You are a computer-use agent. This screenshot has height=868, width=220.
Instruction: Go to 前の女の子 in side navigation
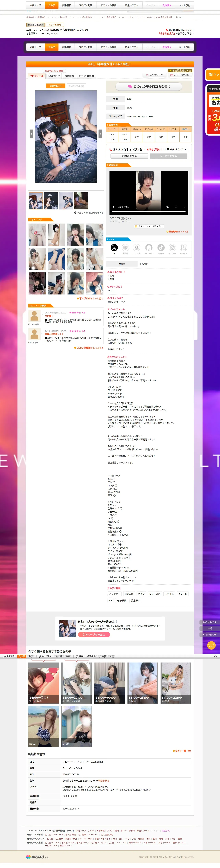click(x=210, y=634)
